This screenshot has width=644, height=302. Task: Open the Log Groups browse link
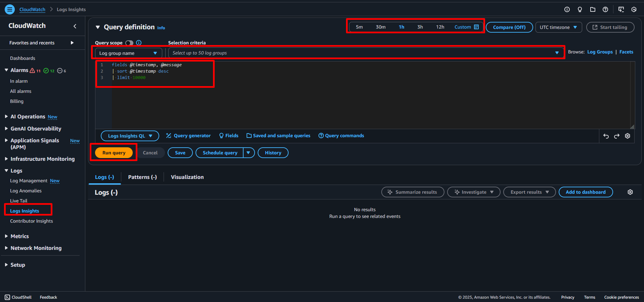(x=600, y=52)
